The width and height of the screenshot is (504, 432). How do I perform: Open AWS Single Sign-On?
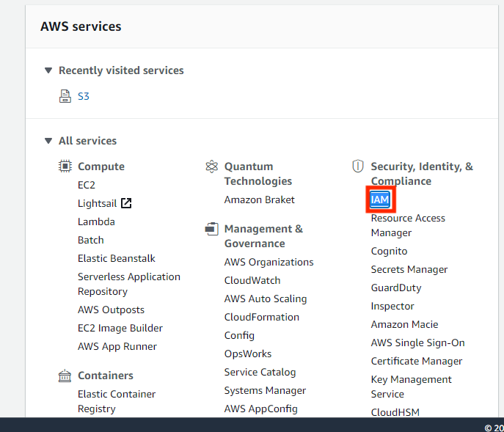418,343
